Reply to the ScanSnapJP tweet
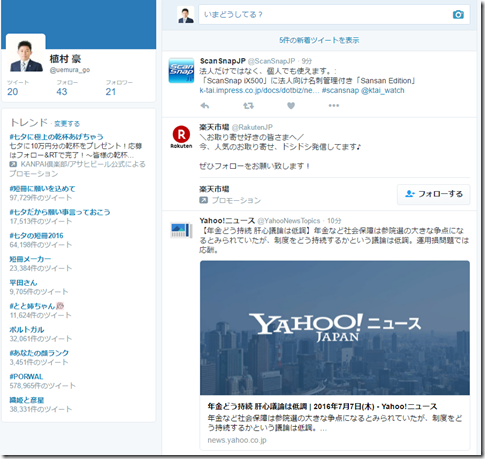The image size is (485, 459). click(205, 106)
